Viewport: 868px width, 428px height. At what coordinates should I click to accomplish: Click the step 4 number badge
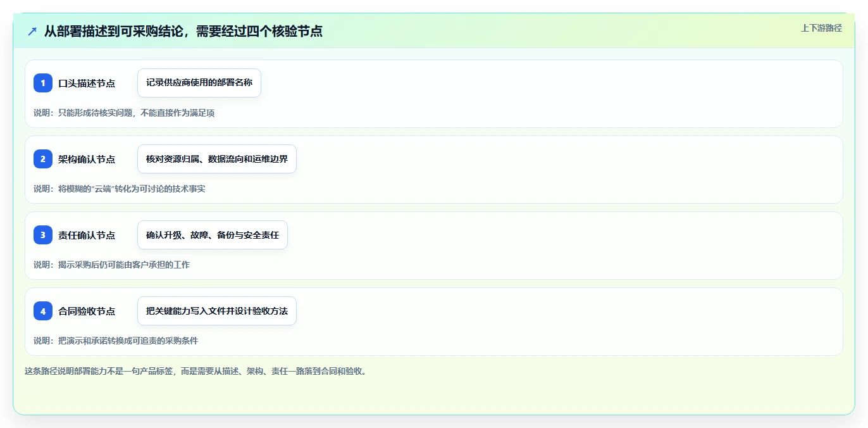coord(43,311)
